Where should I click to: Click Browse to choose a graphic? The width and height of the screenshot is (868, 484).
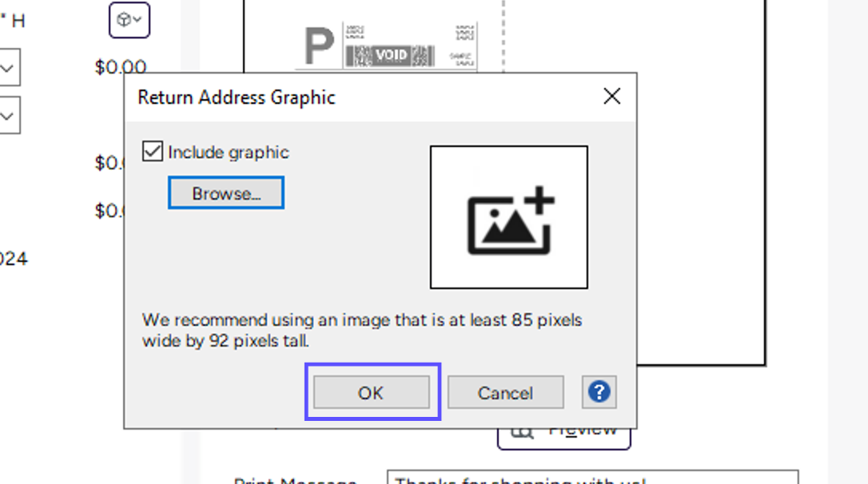coord(225,192)
